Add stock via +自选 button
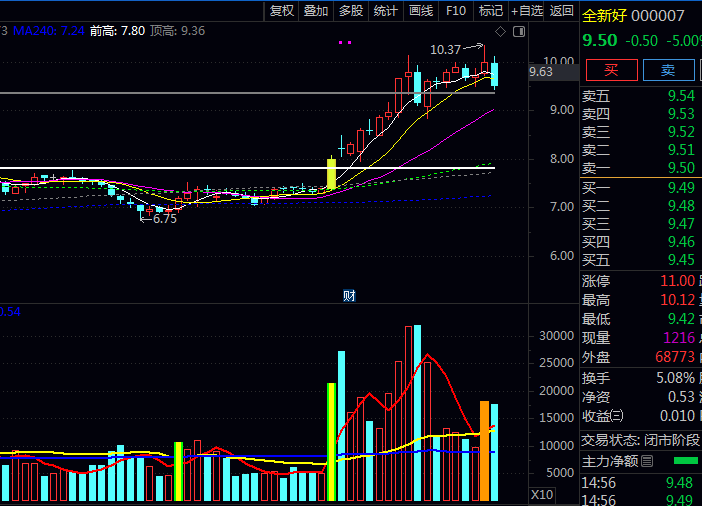This screenshot has width=702, height=506. pyautogui.click(x=527, y=11)
